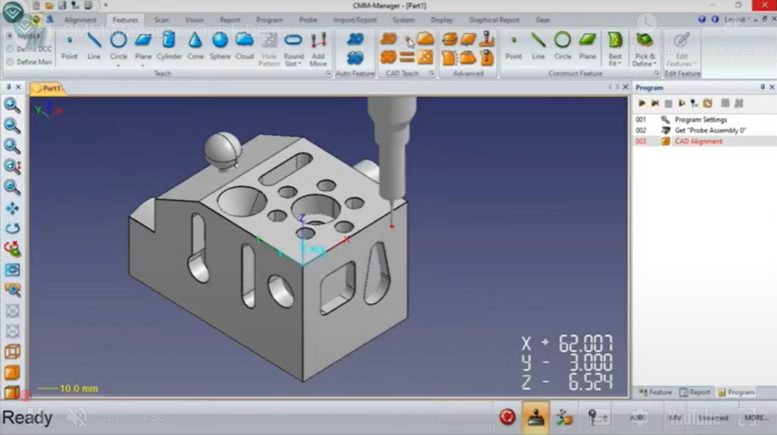Select the Part1 document tab
The width and height of the screenshot is (777, 435).
[x=47, y=88]
